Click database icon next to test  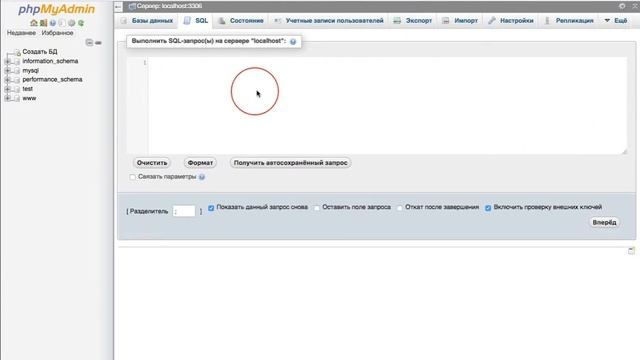tap(17, 89)
